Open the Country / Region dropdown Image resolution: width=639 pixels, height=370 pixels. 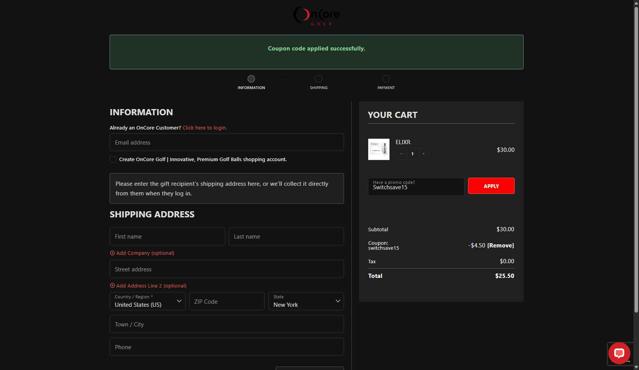point(148,302)
